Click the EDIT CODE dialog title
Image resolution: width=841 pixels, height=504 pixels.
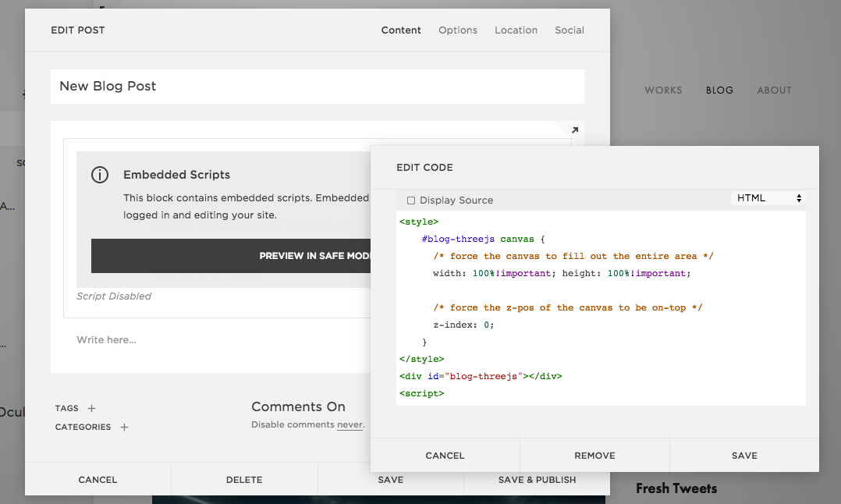click(424, 167)
